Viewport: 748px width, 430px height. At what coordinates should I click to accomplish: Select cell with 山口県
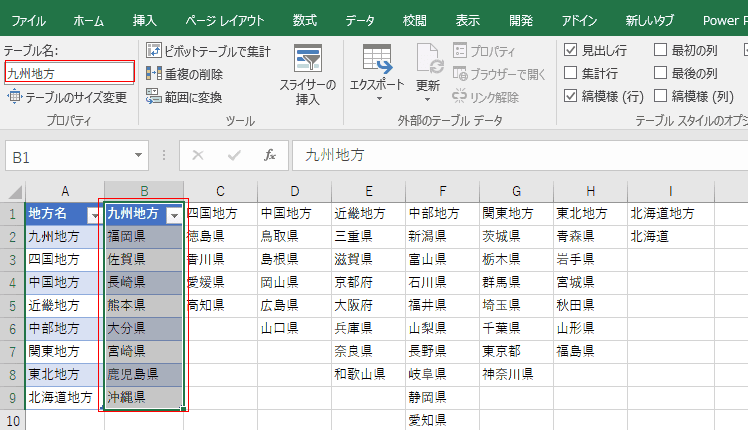pyautogui.click(x=294, y=328)
